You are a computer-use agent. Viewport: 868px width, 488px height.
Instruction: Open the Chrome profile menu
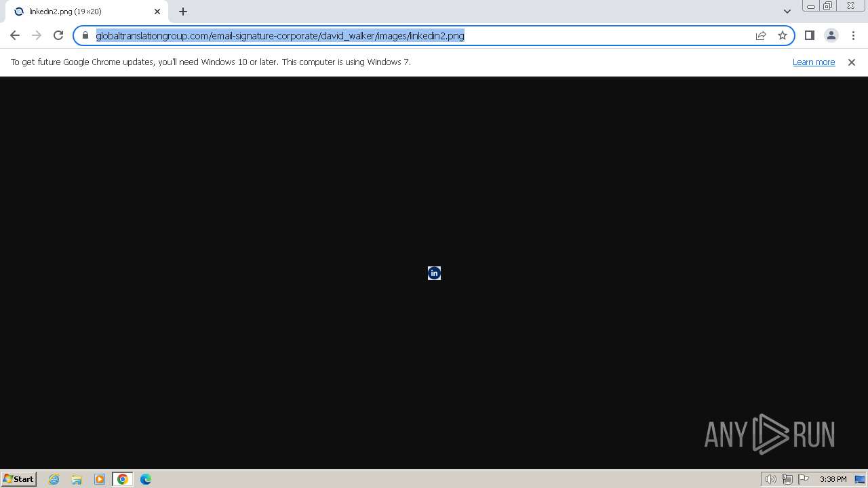tap(831, 35)
